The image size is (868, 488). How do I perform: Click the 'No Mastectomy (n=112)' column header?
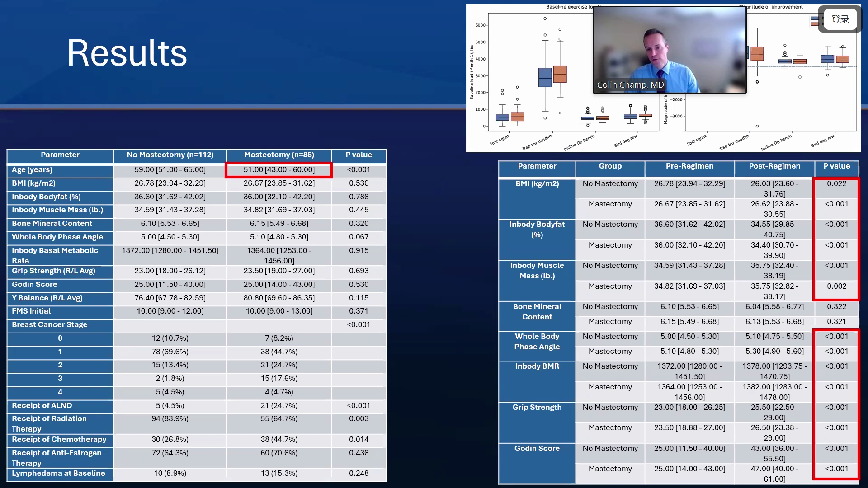170,155
